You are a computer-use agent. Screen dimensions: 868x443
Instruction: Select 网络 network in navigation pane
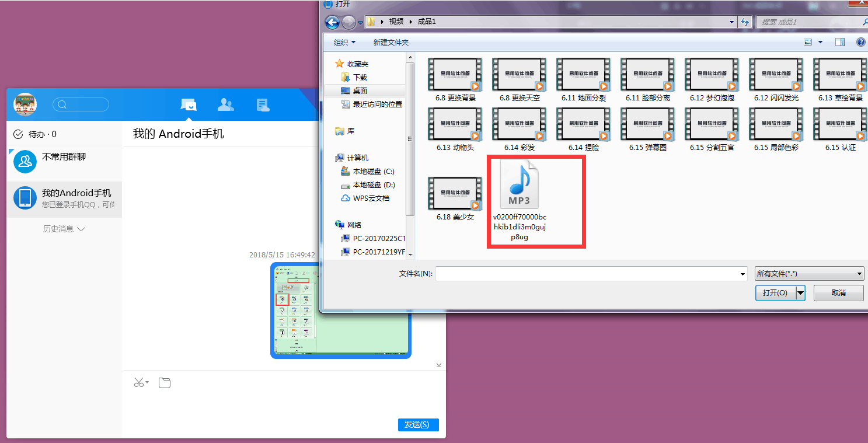pos(348,225)
